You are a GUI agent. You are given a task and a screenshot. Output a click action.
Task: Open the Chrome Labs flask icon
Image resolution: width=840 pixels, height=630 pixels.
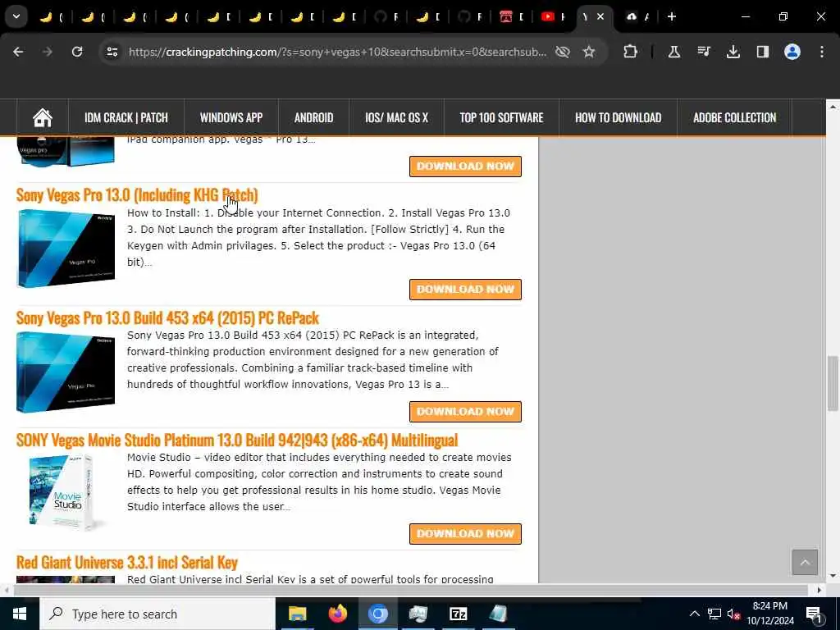[x=674, y=52]
